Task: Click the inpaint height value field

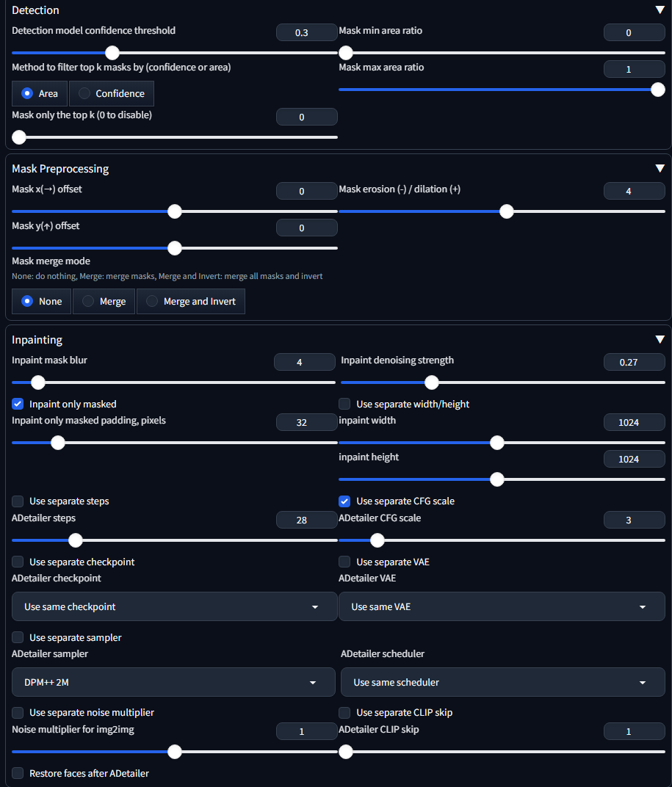Action: [x=634, y=459]
